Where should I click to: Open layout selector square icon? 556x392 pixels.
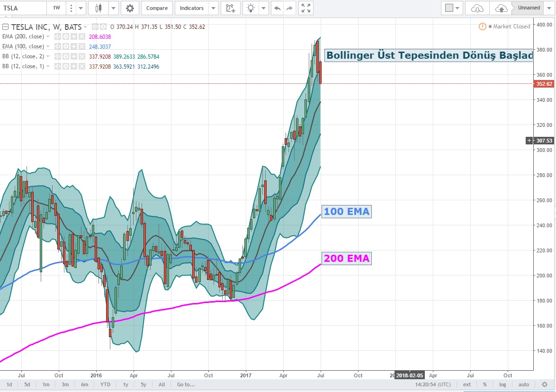pos(449,8)
